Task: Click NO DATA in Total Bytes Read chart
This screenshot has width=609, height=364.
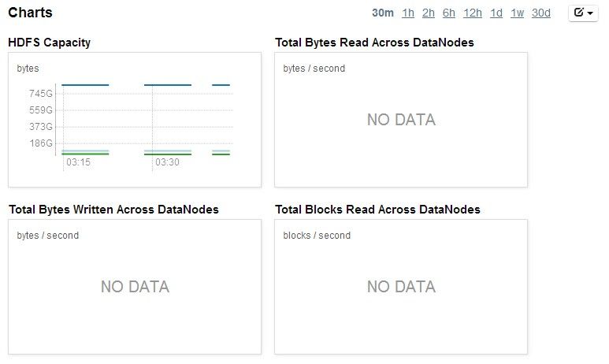Action: [401, 120]
